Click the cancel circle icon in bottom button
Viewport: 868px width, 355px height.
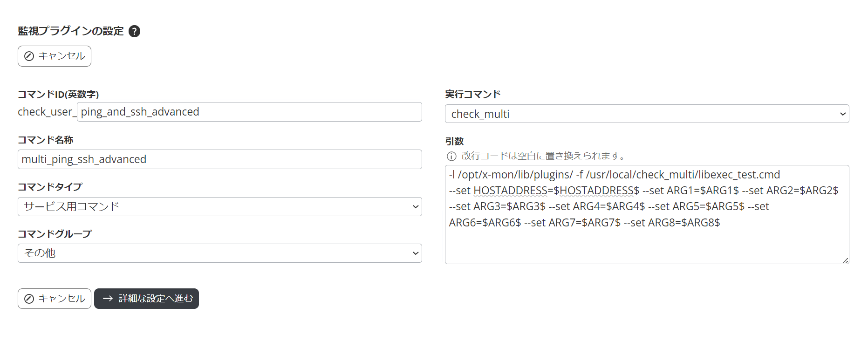click(x=29, y=299)
